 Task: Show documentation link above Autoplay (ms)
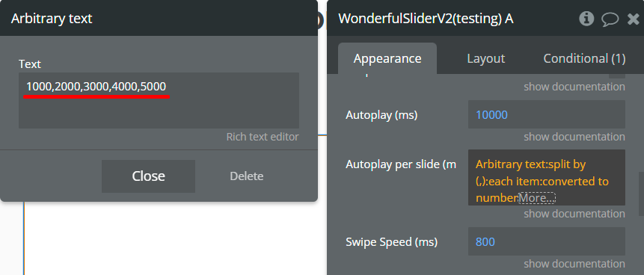pos(574,87)
